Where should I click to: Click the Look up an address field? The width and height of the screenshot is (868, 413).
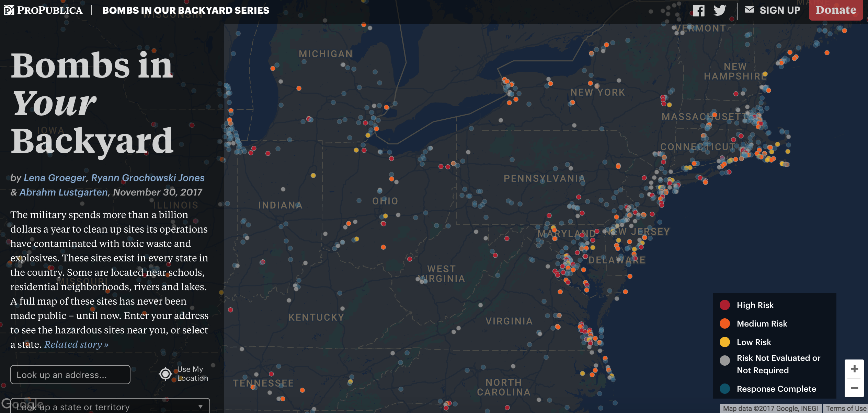point(70,375)
